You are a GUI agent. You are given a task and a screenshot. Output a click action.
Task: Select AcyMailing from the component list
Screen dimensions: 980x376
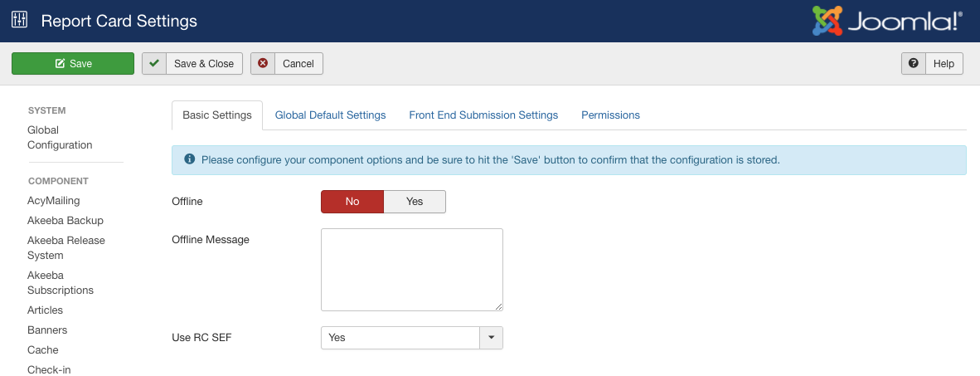(x=54, y=200)
